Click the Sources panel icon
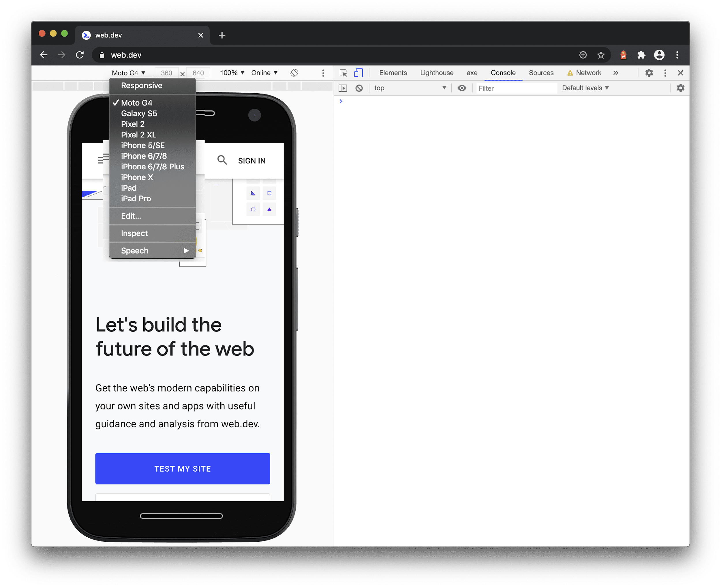The width and height of the screenshot is (721, 588). [540, 73]
